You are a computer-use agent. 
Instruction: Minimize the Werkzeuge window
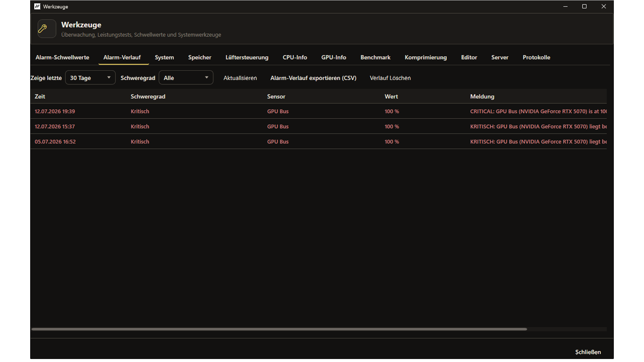566,6
